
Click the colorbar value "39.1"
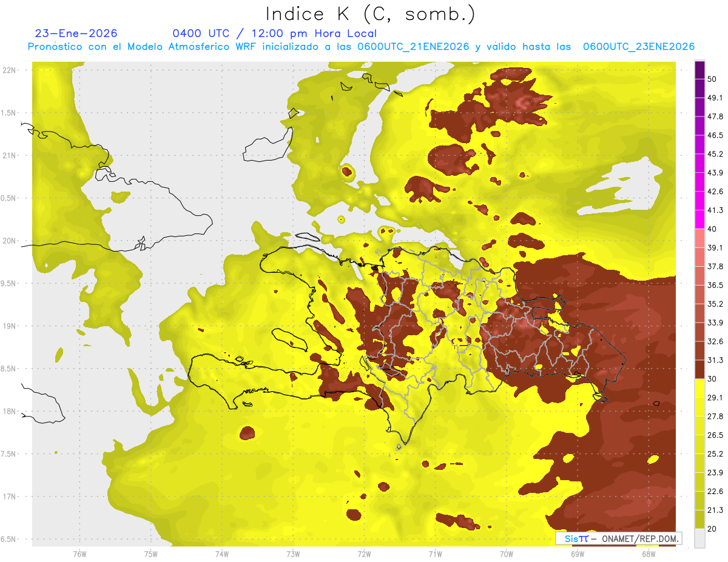click(715, 247)
